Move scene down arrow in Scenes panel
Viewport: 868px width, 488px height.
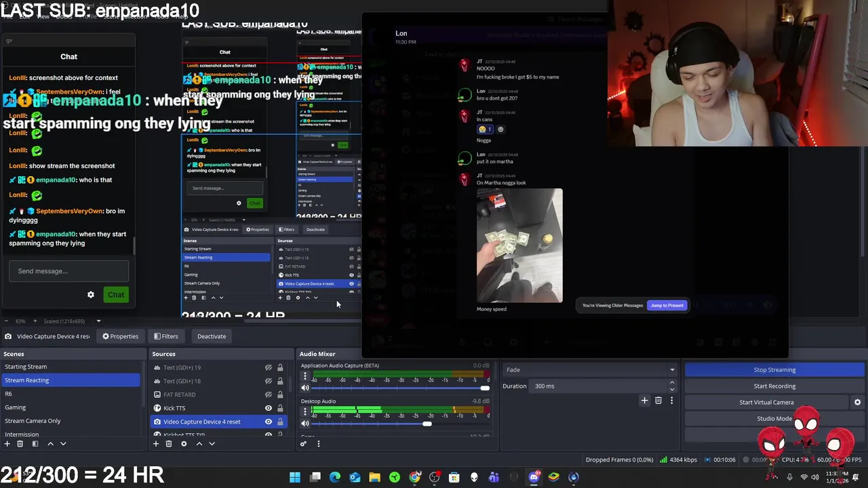click(63, 444)
